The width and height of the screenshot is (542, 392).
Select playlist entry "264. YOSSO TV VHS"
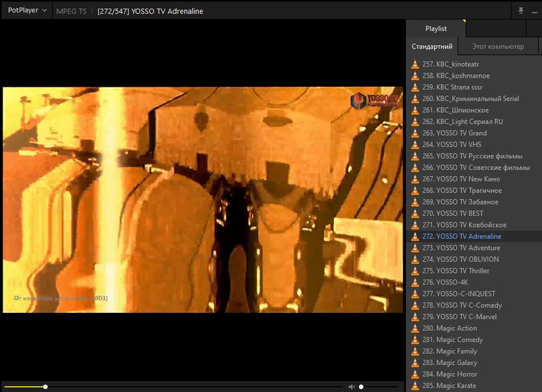(474, 145)
